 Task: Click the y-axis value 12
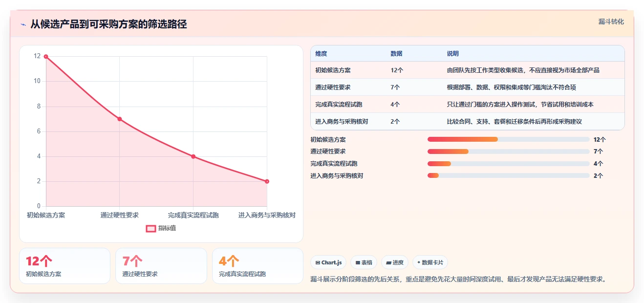click(x=37, y=56)
